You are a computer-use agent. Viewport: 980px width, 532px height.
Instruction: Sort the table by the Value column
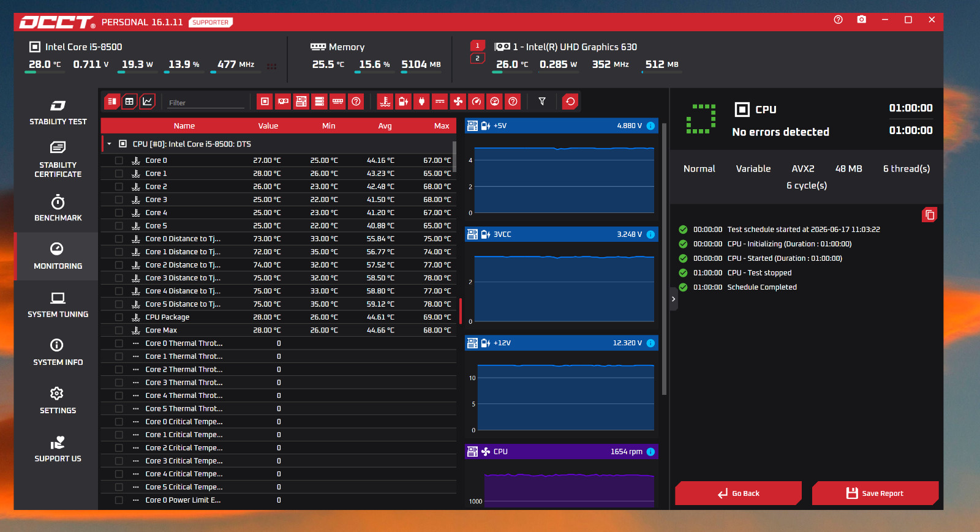pos(268,126)
